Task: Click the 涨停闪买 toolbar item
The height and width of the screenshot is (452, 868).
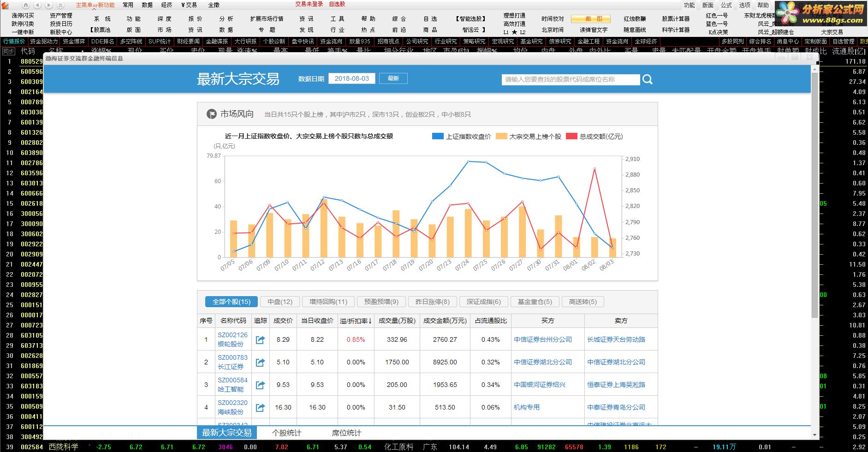Action: (x=23, y=16)
